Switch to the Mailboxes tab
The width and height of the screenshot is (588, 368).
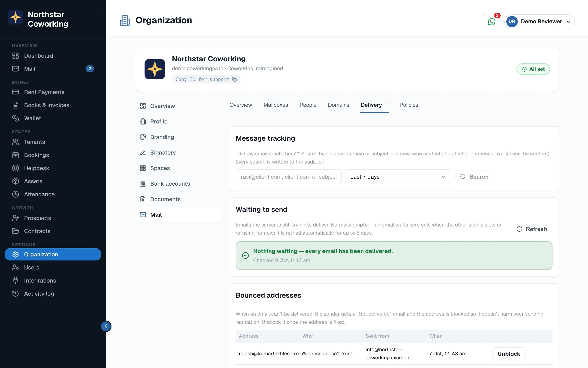coord(276,105)
